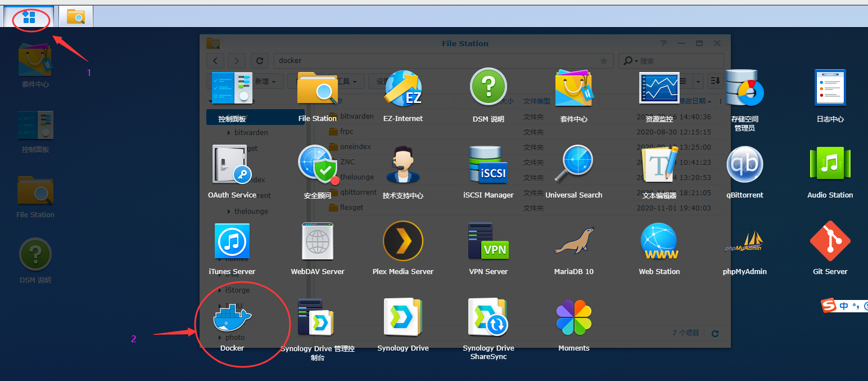The width and height of the screenshot is (868, 381).
Task: Refresh the File Station folder view
Action: (259, 60)
